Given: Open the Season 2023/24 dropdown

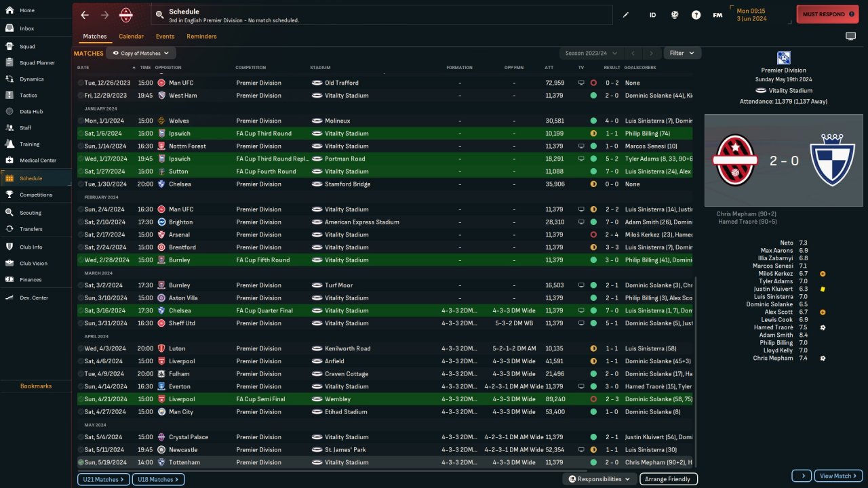Looking at the screenshot, I should point(590,53).
